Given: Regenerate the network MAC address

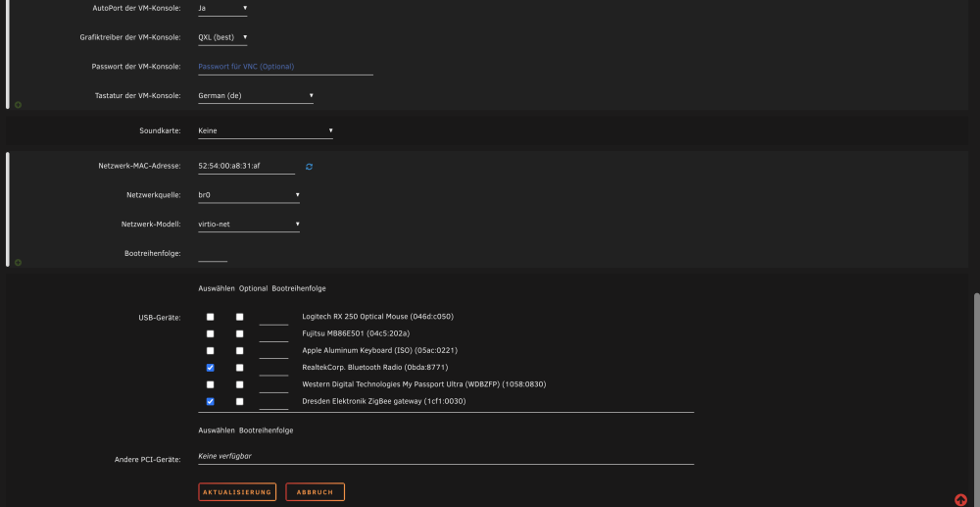Looking at the screenshot, I should tap(309, 167).
